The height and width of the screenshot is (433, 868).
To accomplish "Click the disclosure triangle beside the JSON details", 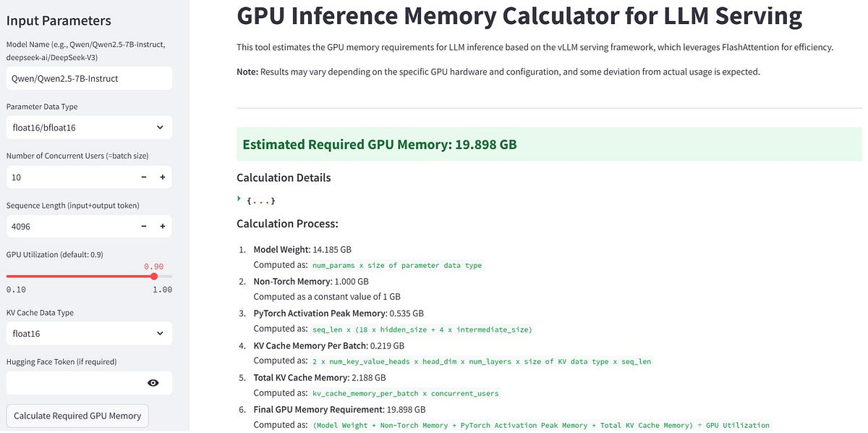I will tap(239, 197).
